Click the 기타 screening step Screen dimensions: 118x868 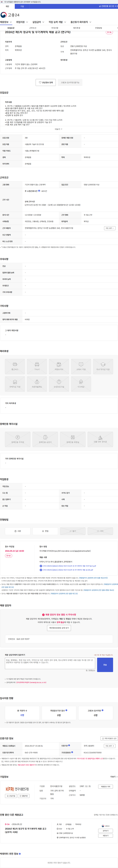100,531
